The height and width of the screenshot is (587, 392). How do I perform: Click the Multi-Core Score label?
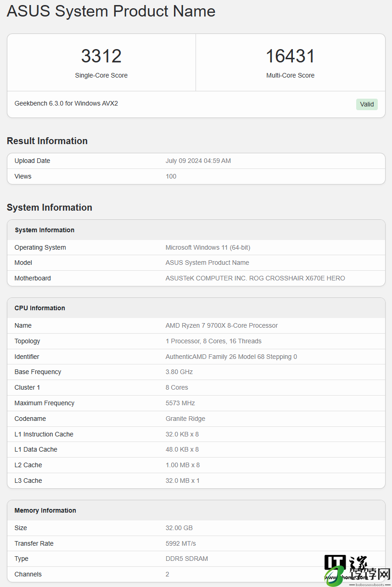(x=291, y=75)
